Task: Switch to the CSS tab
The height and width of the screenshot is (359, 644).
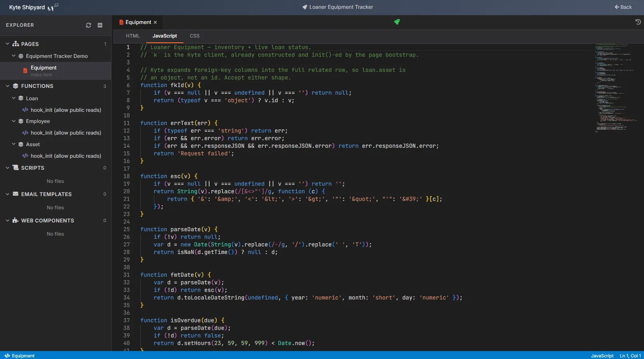Action: coord(195,36)
